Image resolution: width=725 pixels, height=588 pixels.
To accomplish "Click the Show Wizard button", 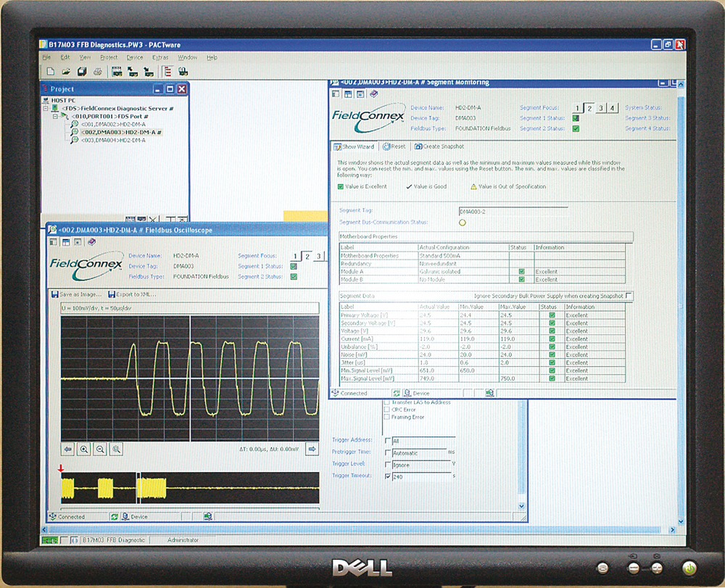I will tap(355, 146).
